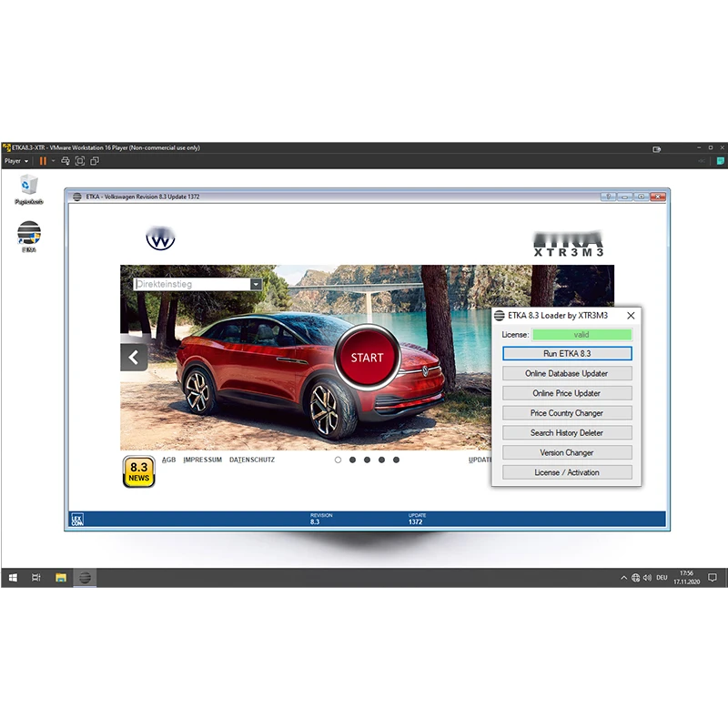
Task: Go to previous slide with left arrow
Action: 134,357
